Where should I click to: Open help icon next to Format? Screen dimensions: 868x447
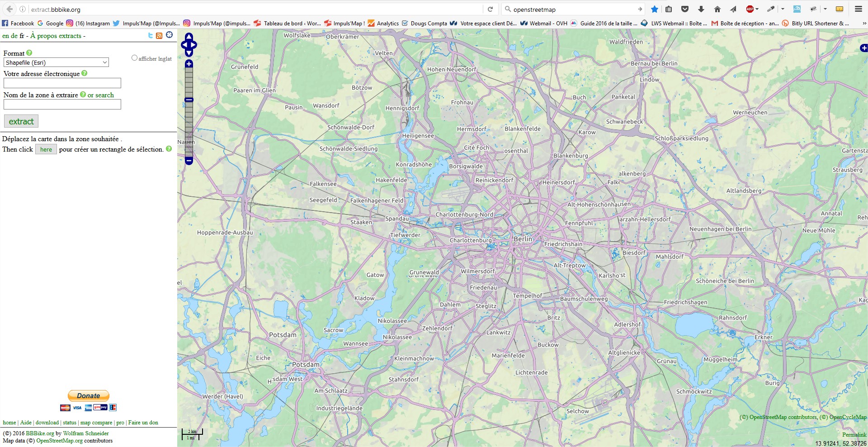(x=29, y=53)
